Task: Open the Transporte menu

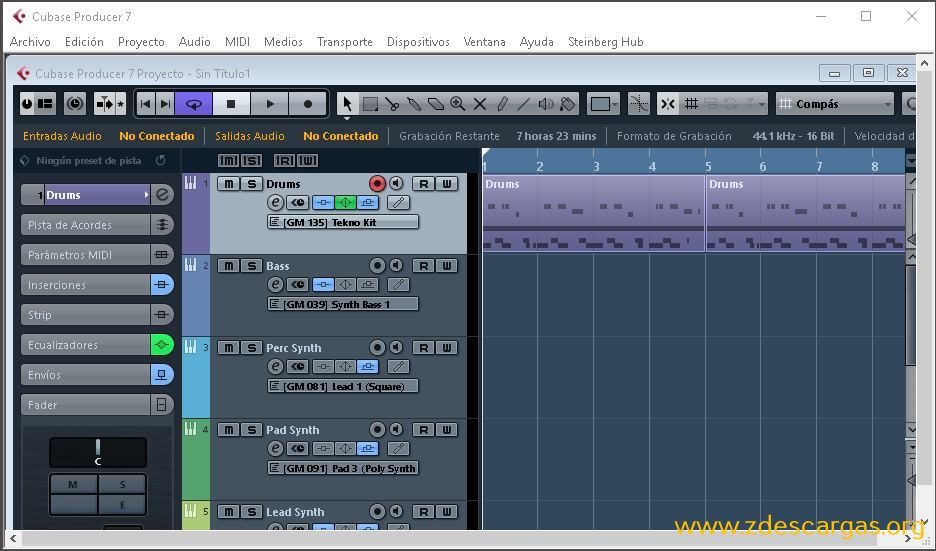Action: point(344,42)
